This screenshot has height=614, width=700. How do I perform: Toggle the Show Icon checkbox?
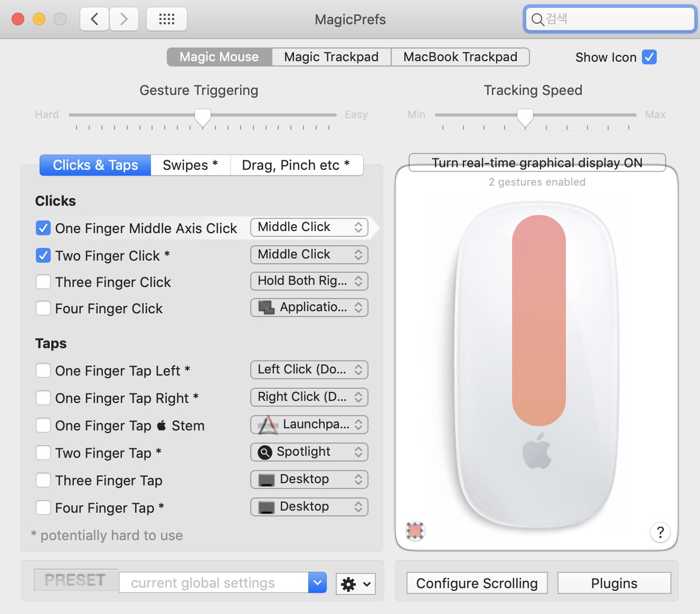tap(649, 57)
